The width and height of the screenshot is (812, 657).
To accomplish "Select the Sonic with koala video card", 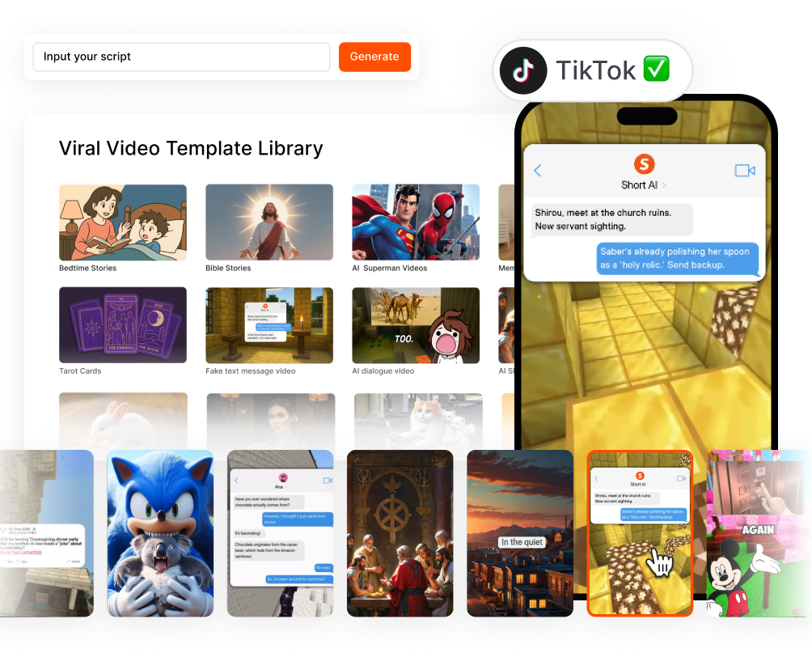I will tap(160, 533).
